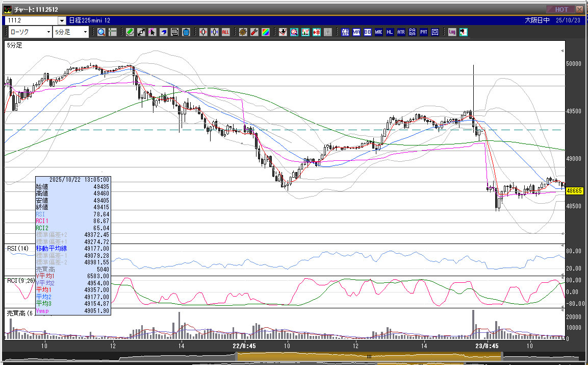
Task: Open the ローソク chart type dropdown
Action: click(x=30, y=32)
